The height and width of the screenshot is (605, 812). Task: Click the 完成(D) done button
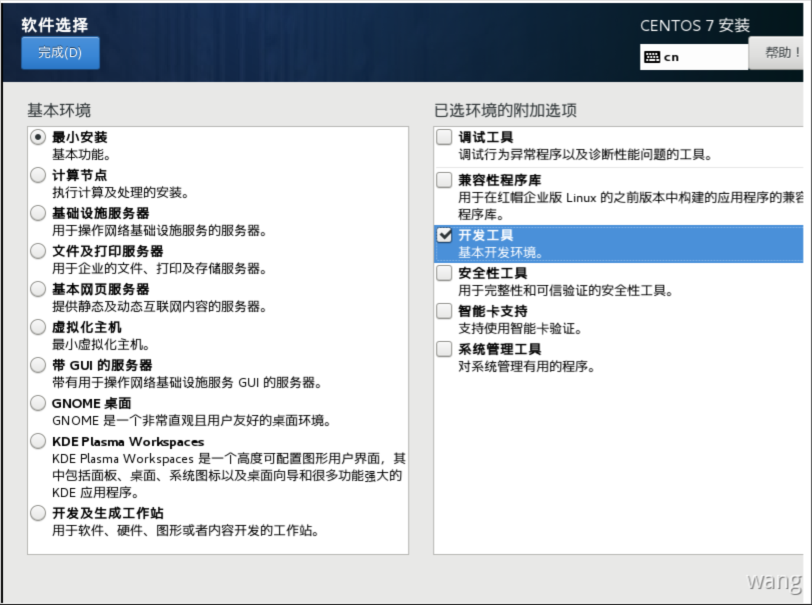60,53
